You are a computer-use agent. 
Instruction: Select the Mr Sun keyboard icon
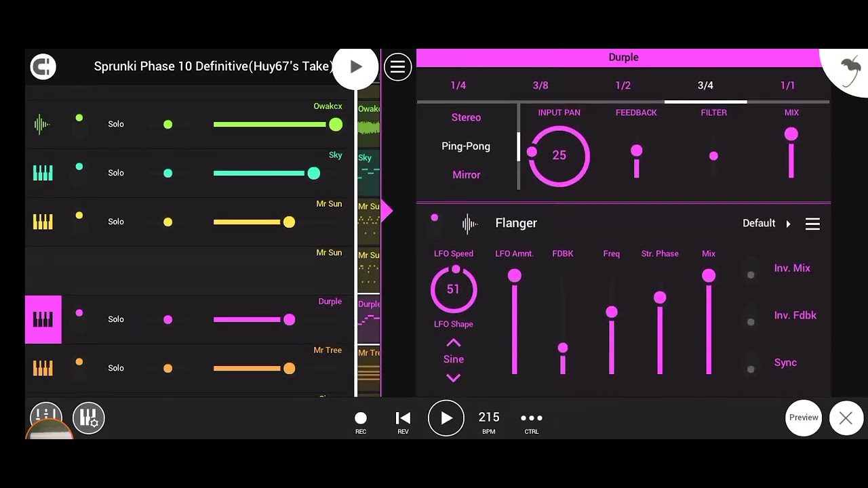point(43,222)
